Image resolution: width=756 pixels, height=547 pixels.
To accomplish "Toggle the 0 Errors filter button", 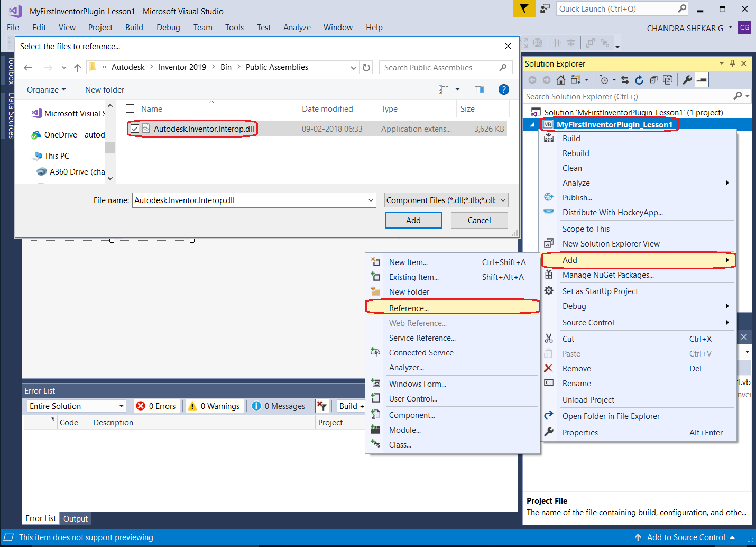I will tap(156, 406).
